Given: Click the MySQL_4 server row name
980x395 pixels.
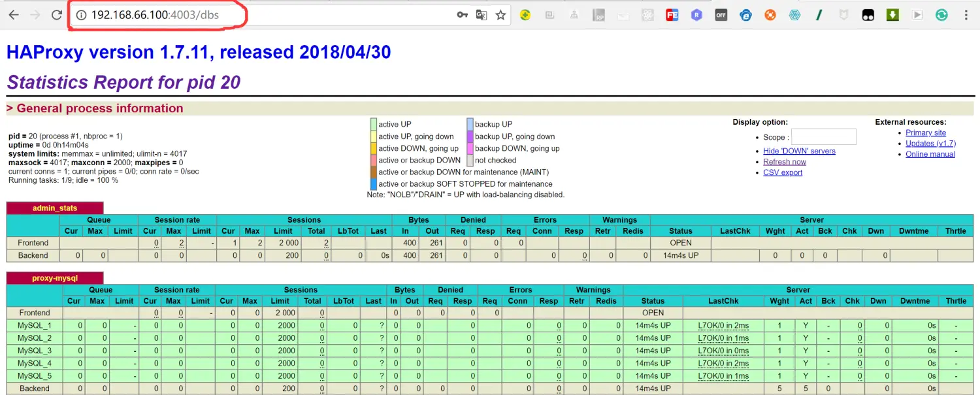Looking at the screenshot, I should click(x=35, y=363).
